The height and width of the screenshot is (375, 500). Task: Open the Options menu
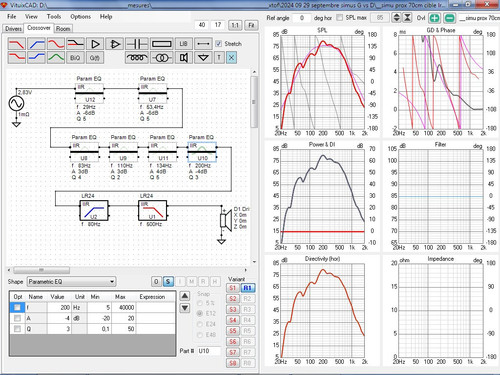pos(80,16)
